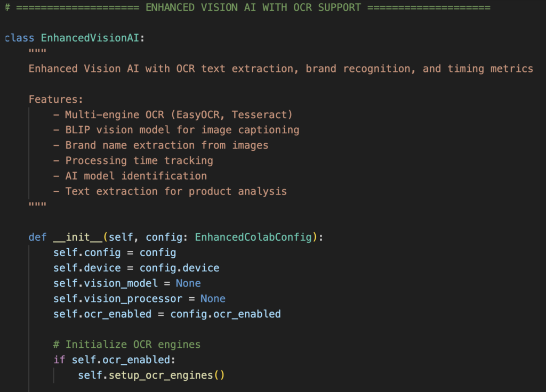Image resolution: width=546 pixels, height=392 pixels.
Task: Click config.device in the device assignment
Action: (x=179, y=268)
